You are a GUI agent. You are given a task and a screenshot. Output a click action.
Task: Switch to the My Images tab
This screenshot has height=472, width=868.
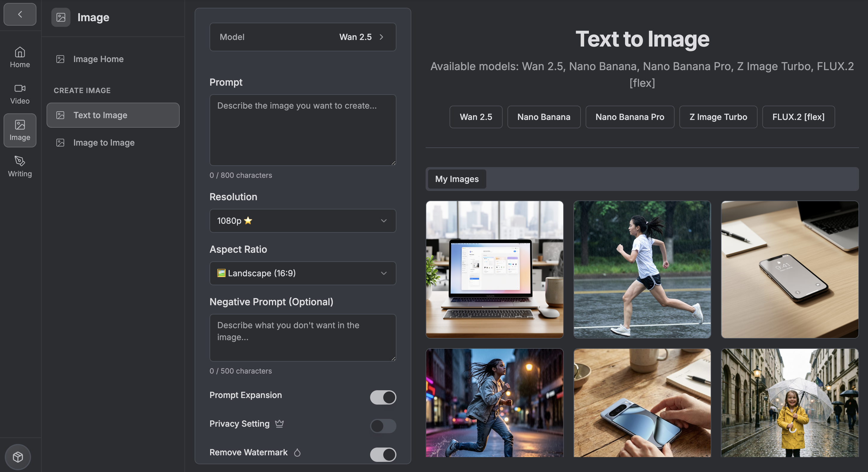[456, 179]
